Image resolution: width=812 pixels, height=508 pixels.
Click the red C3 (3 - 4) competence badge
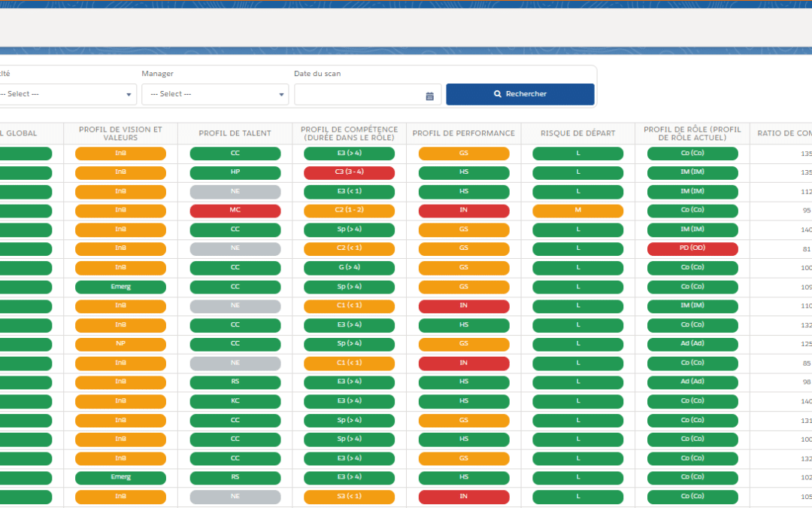point(350,172)
